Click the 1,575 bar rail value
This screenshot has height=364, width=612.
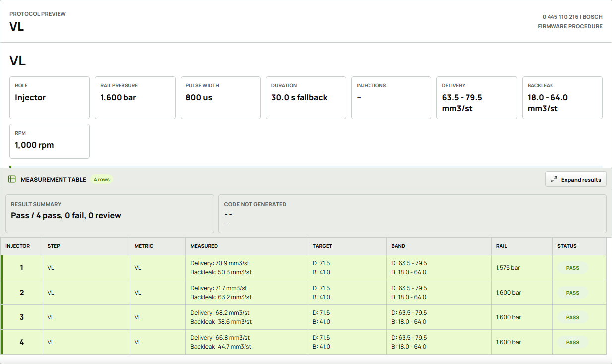pyautogui.click(x=508, y=268)
